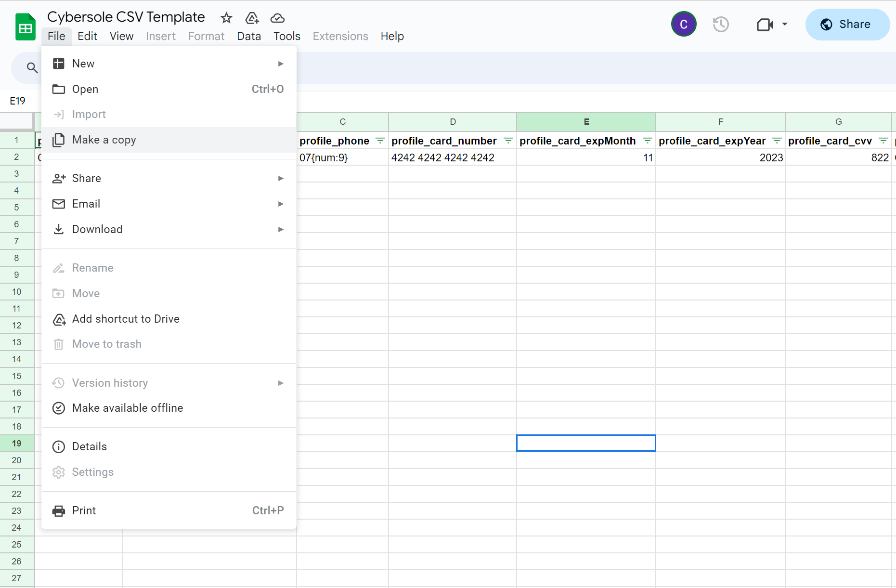Viewport: 896px width, 588px height.
Task: Open the version history clock icon
Action: [720, 25]
